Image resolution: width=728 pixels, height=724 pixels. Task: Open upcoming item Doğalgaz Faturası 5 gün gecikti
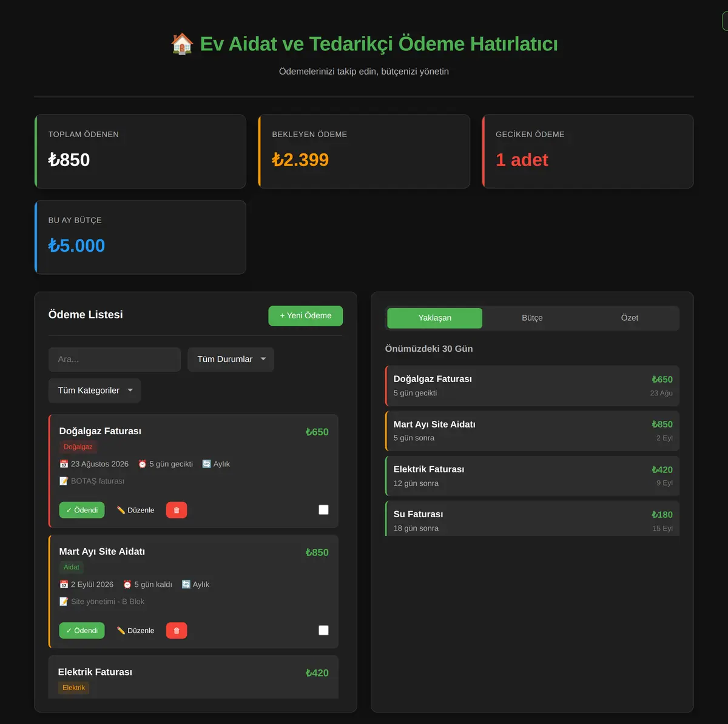click(x=532, y=386)
